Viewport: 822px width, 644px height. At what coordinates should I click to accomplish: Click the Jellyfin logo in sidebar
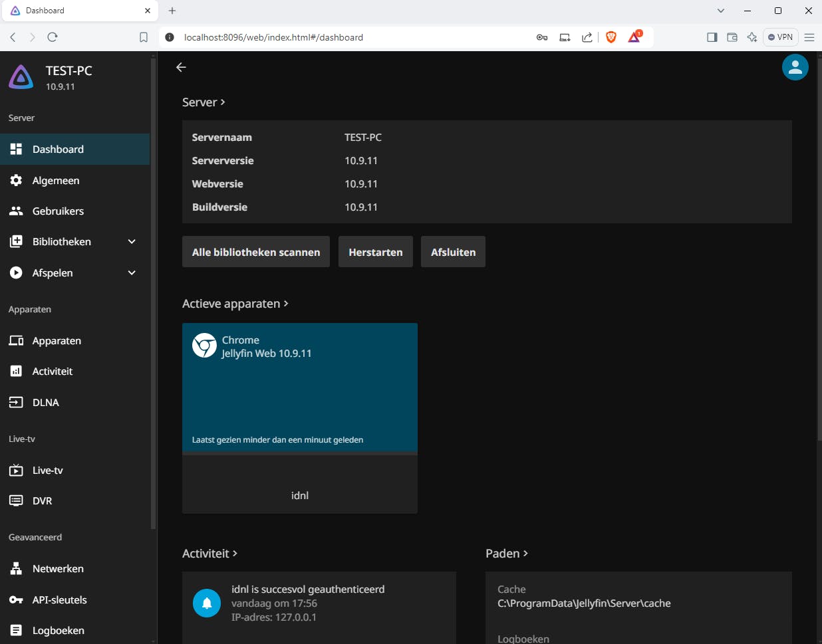point(21,77)
